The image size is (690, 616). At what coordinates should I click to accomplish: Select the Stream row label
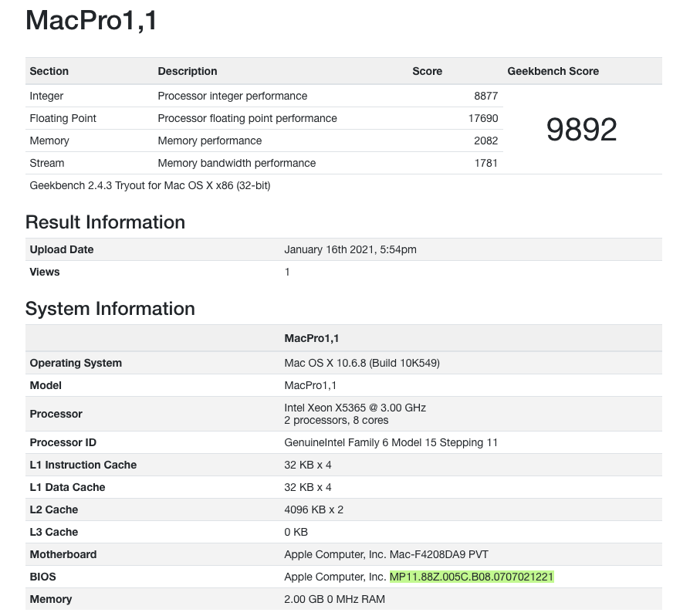point(47,164)
